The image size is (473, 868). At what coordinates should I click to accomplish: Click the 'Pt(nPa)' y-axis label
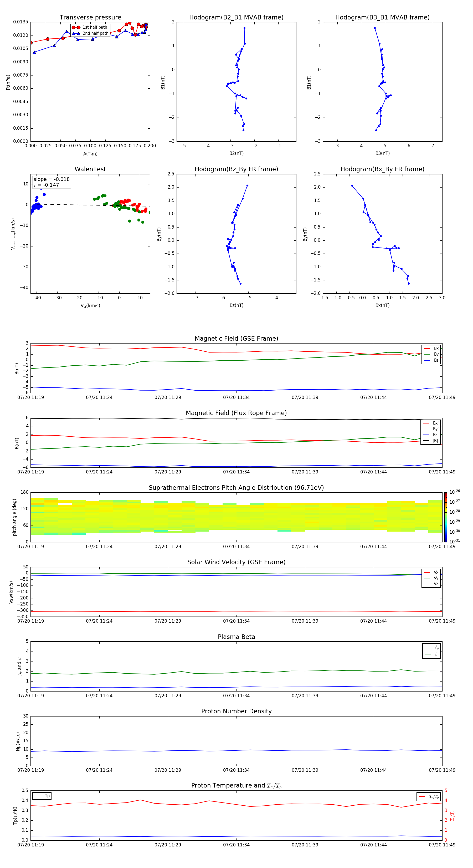click(8, 82)
